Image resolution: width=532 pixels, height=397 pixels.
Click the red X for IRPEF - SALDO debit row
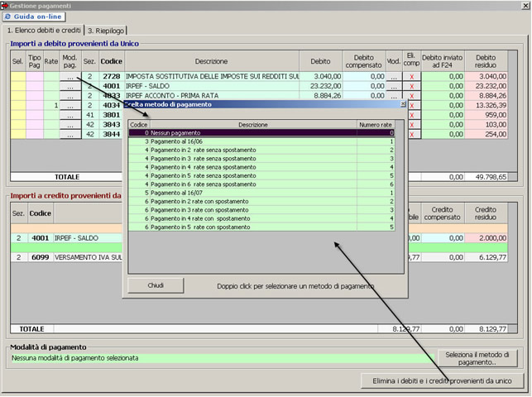411,86
